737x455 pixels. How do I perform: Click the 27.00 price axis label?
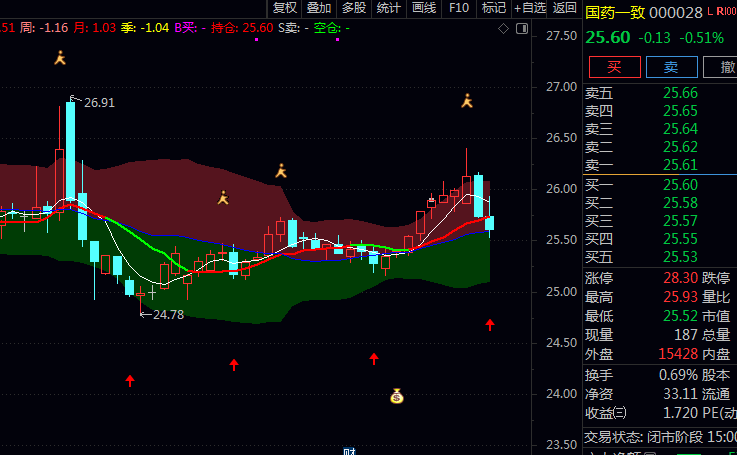[561, 87]
